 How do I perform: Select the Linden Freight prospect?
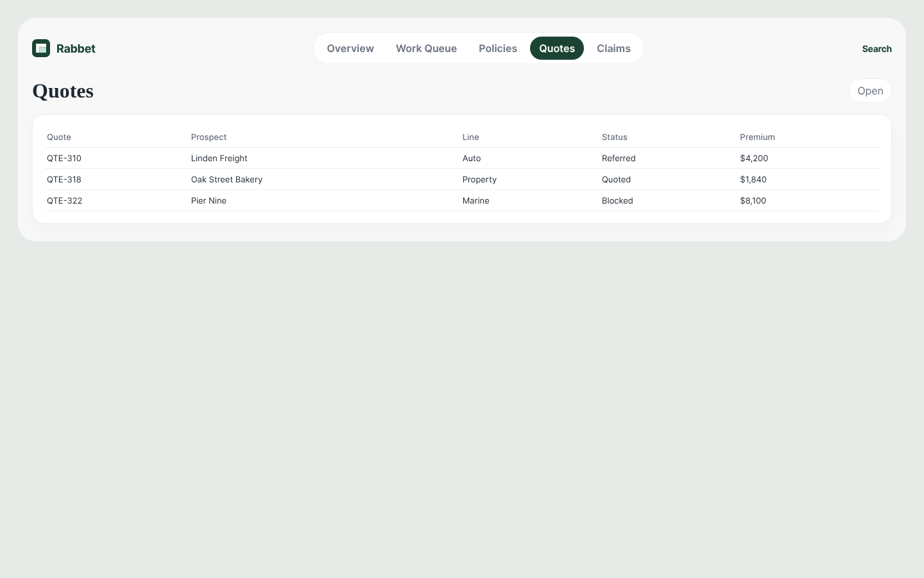(219, 158)
